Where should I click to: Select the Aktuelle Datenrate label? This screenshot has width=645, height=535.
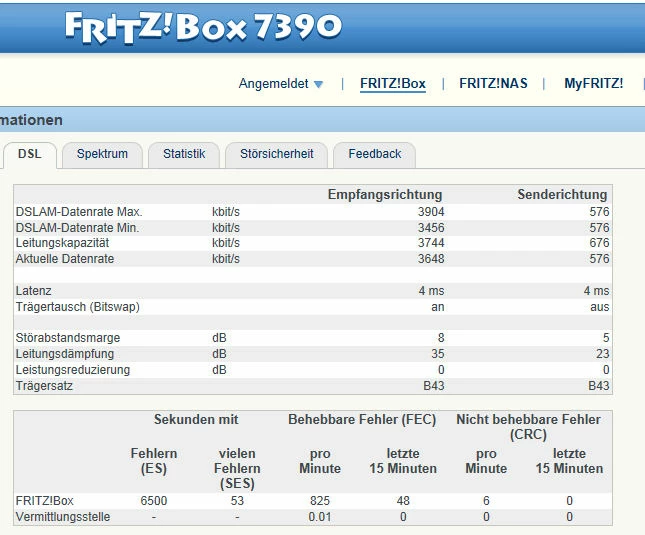(x=65, y=259)
